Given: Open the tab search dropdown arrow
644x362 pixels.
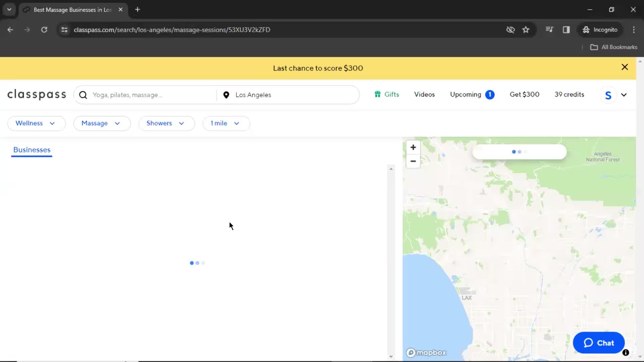Looking at the screenshot, I should coord(9,9).
